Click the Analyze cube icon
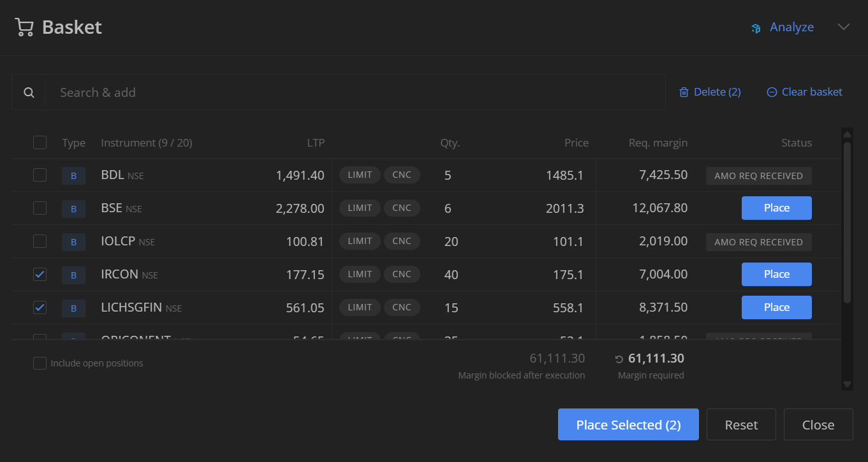Viewport: 868px width, 462px height. pos(756,28)
